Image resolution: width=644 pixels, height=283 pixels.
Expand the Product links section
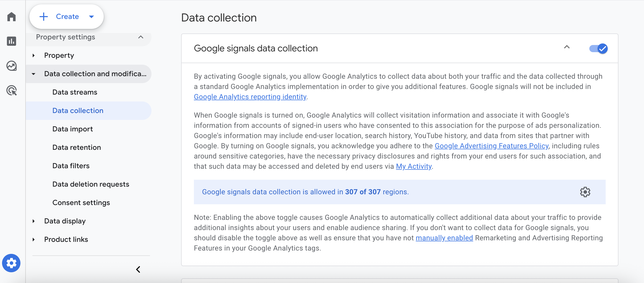(33, 239)
